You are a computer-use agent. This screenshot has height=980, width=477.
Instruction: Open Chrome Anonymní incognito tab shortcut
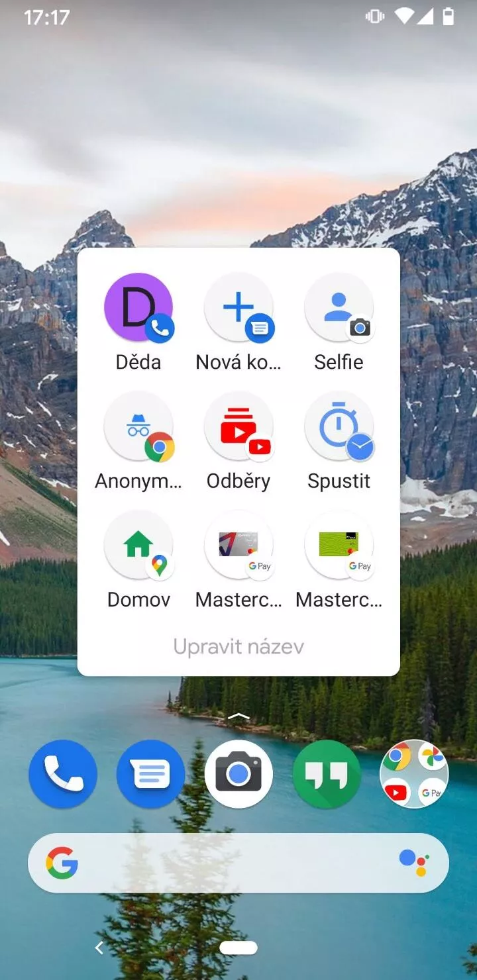pos(138,426)
